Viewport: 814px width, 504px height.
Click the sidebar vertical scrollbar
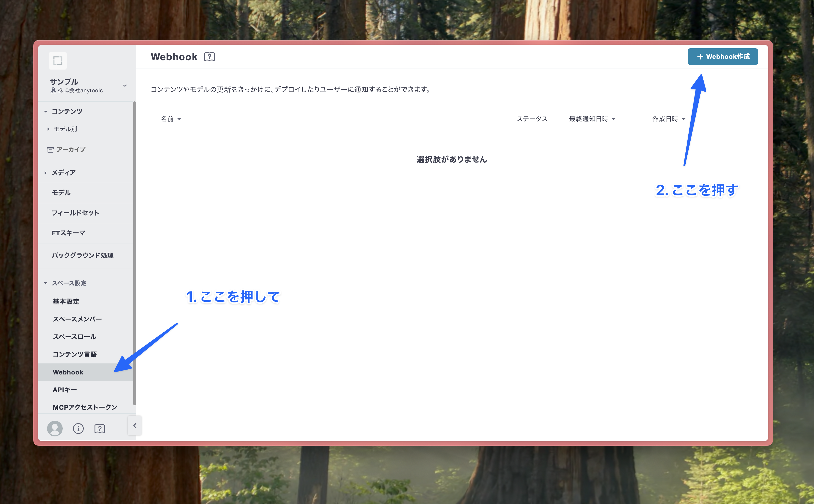(x=135, y=253)
